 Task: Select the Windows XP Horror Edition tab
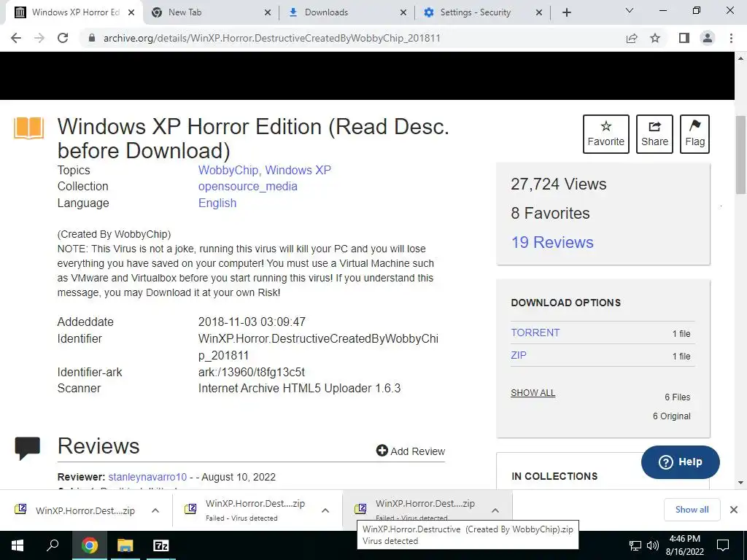(74, 12)
